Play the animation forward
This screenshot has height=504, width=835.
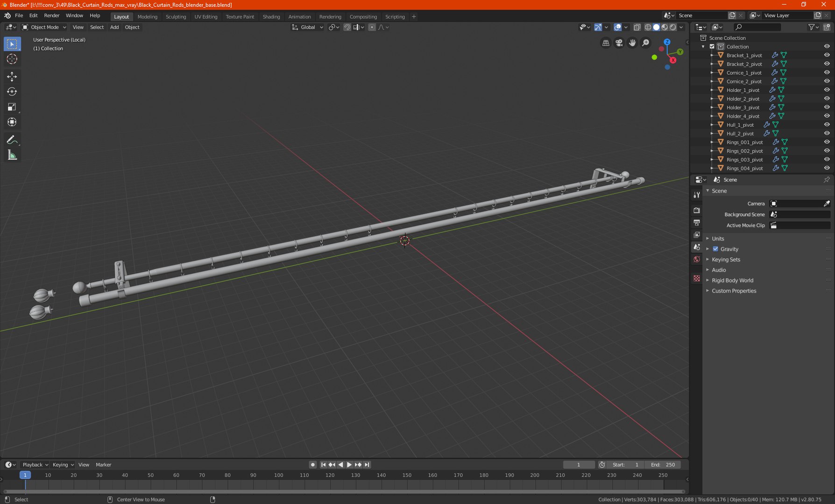[349, 465]
